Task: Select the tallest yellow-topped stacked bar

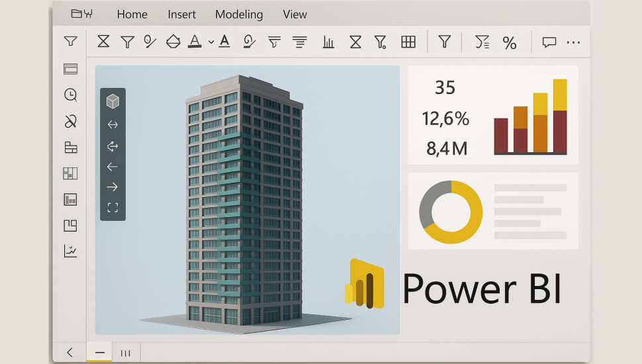Action: [x=560, y=116]
